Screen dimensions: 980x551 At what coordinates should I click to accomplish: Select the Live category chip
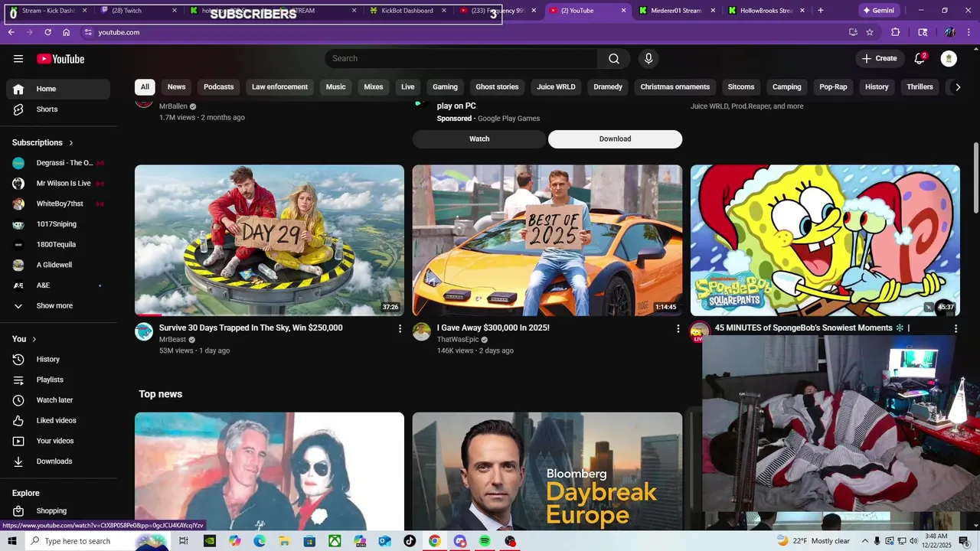[408, 87]
